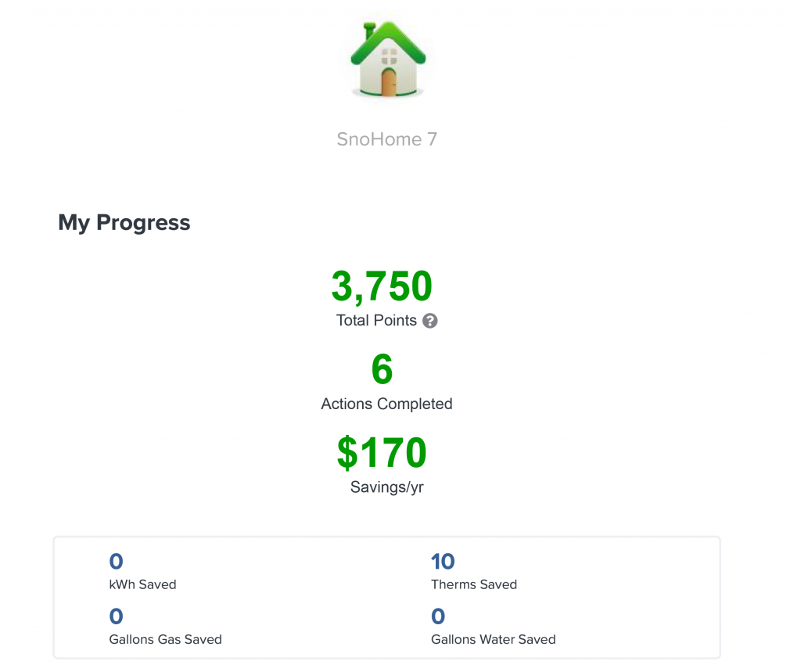Screen dimensions: 801x672
Task: Select the Gallons Water Saved label
Action: point(494,639)
